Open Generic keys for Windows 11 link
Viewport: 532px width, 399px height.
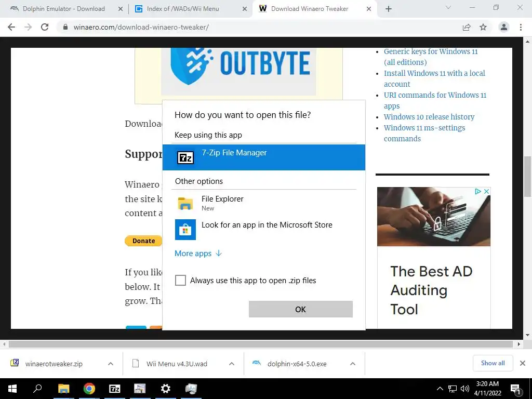click(431, 57)
